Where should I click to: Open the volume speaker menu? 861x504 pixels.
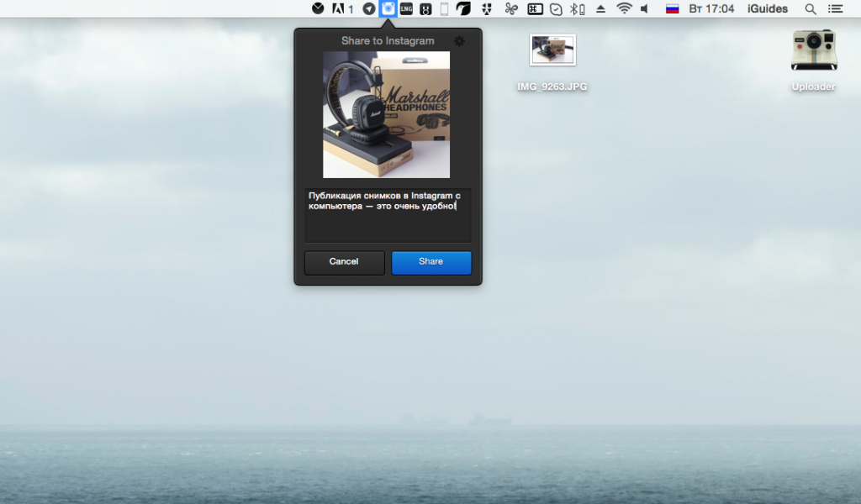(645, 8)
